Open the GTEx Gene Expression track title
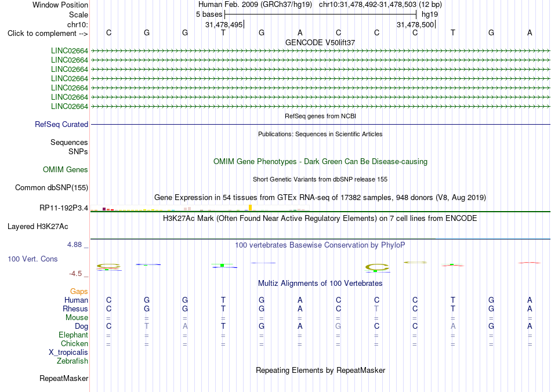This screenshot has width=551, height=392. pos(320,197)
